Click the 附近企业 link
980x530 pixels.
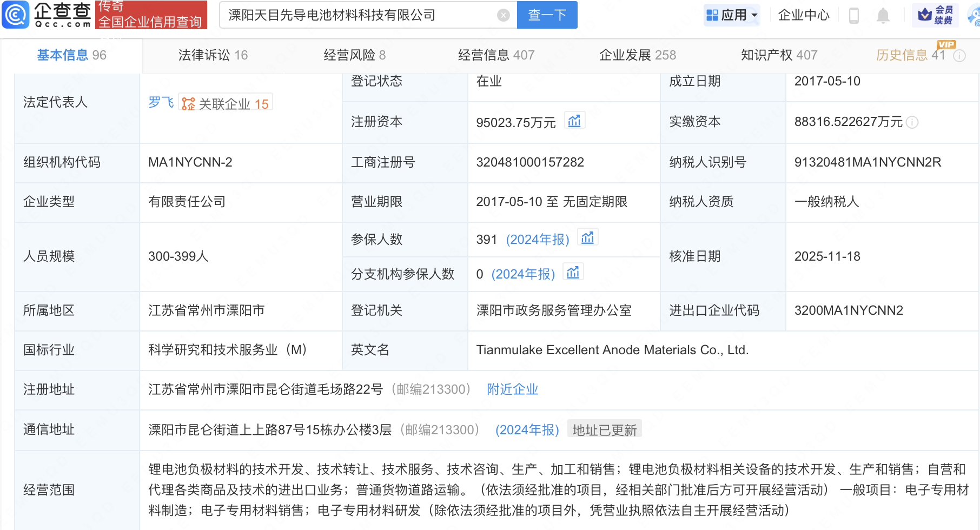tap(512, 389)
